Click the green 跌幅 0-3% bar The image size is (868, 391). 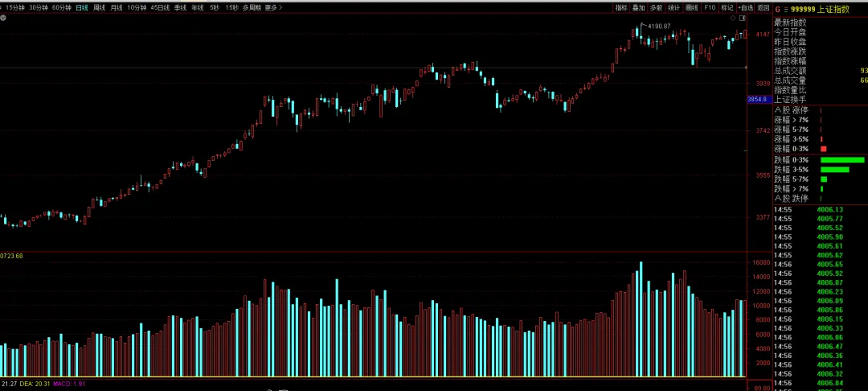[842, 159]
